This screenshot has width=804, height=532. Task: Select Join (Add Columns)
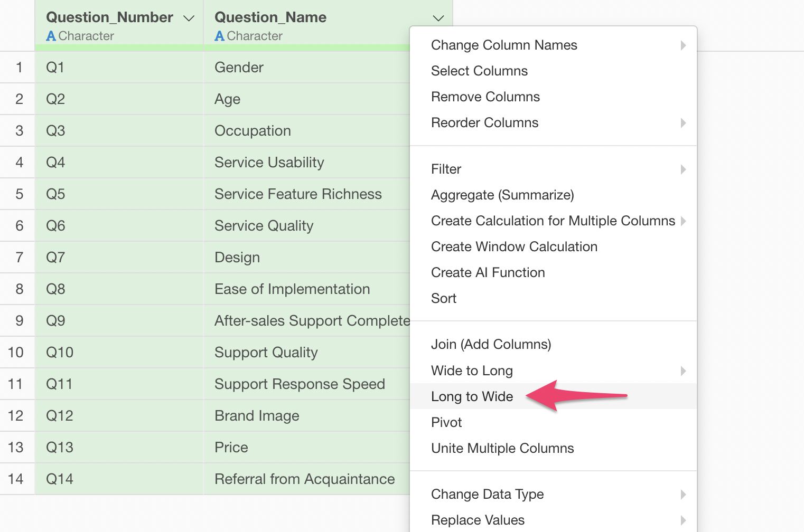[491, 345]
